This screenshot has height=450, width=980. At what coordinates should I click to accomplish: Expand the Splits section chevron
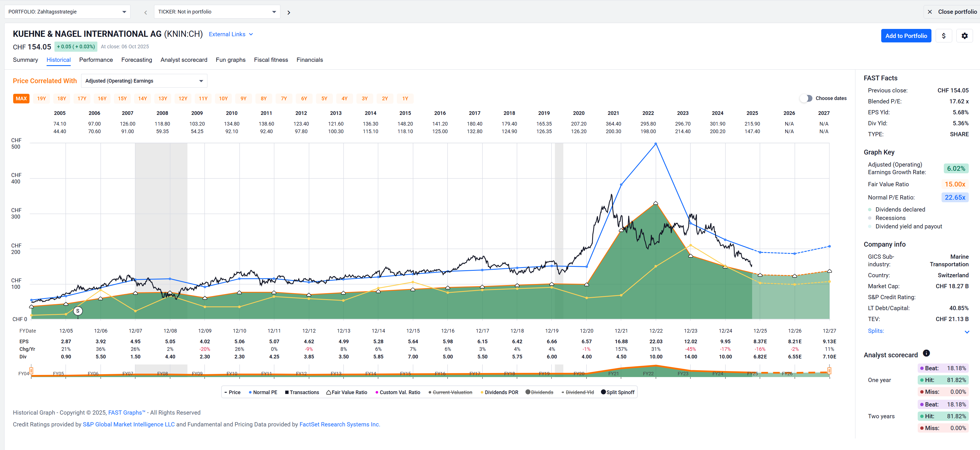[x=967, y=331]
